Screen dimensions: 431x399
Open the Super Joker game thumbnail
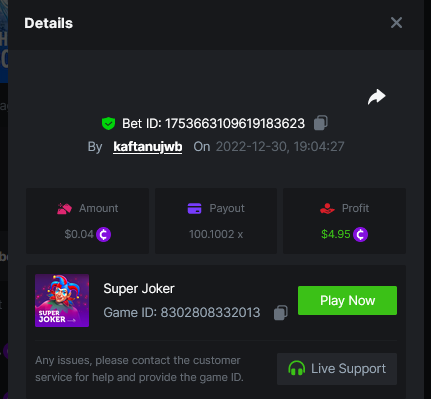coord(62,300)
